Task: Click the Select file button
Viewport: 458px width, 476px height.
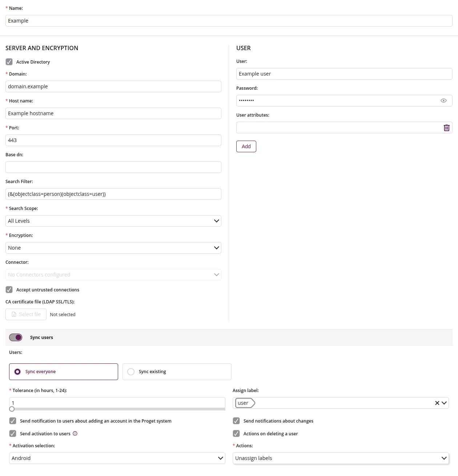Action: (x=26, y=314)
